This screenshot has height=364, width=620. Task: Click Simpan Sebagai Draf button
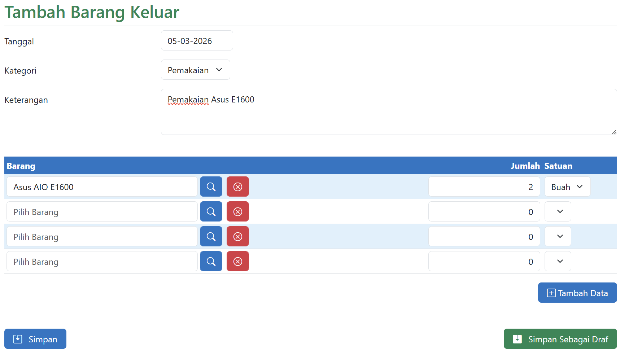[x=560, y=339]
